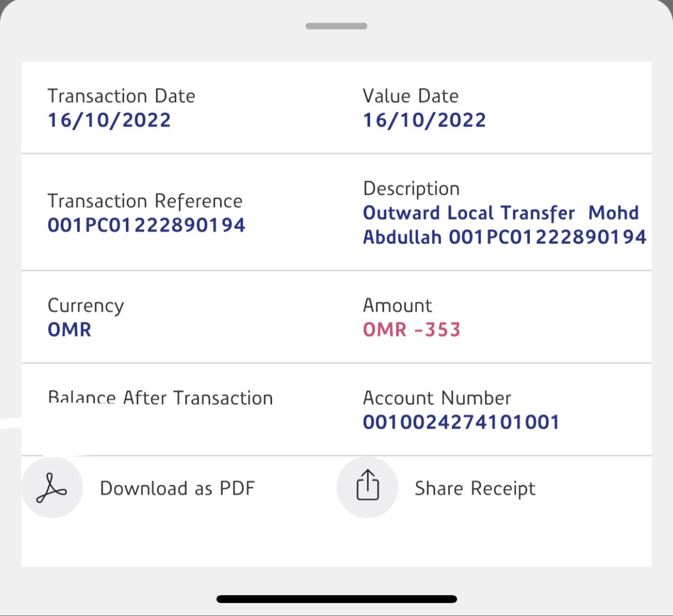Select the amount OMR -353

(411, 329)
